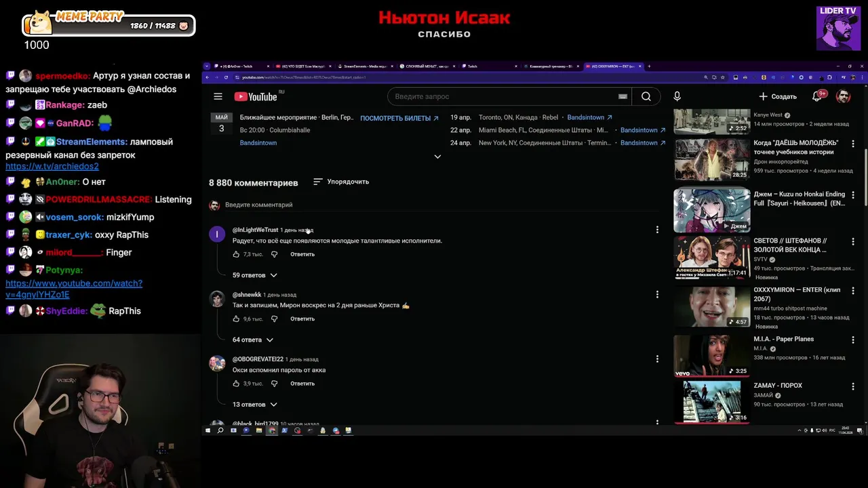Start voice search with the microphone icon

pos(677,96)
